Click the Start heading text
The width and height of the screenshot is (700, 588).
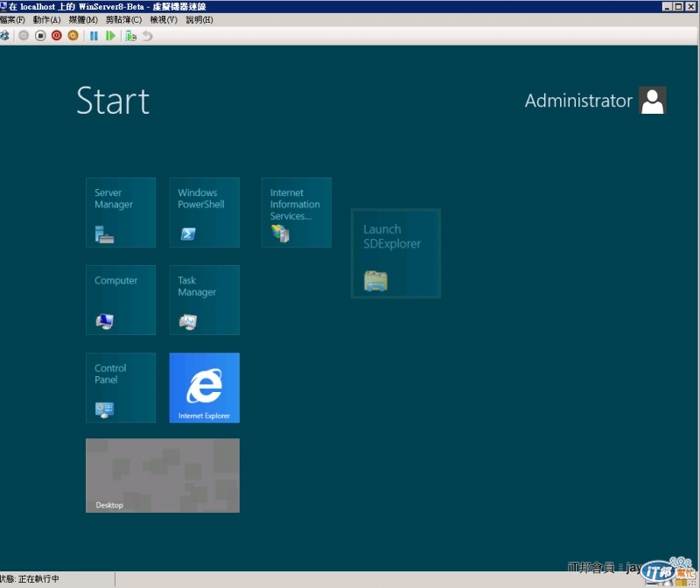tap(113, 101)
